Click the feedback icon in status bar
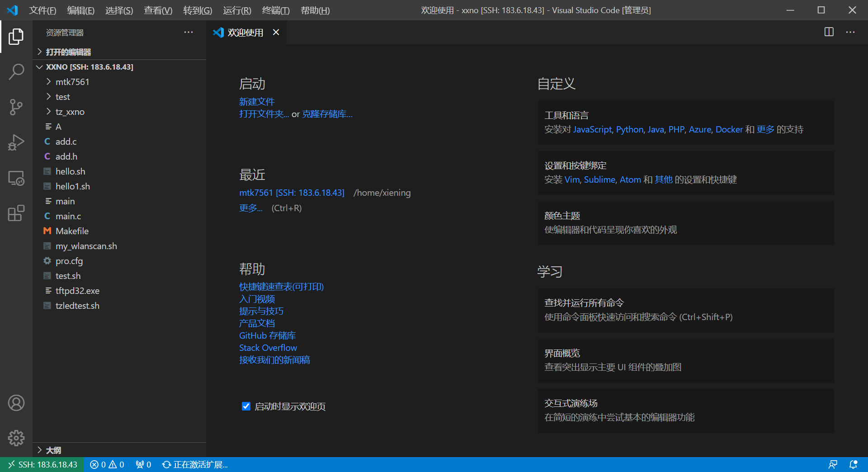This screenshot has width=868, height=472. [833, 464]
